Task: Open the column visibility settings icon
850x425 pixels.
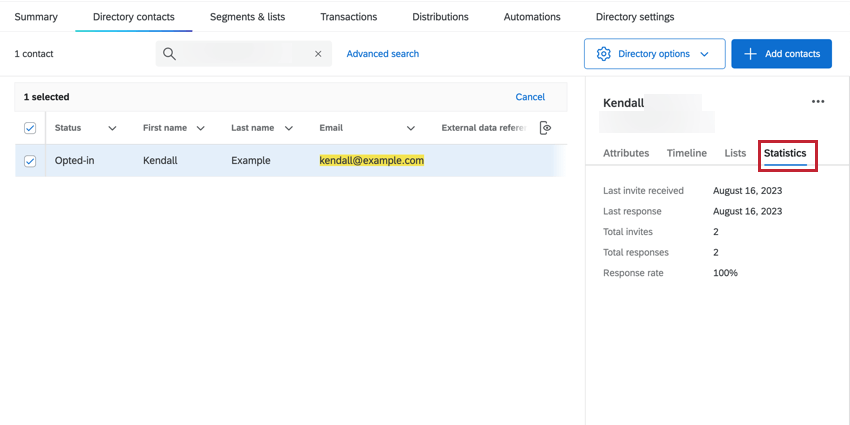Action: coord(545,128)
